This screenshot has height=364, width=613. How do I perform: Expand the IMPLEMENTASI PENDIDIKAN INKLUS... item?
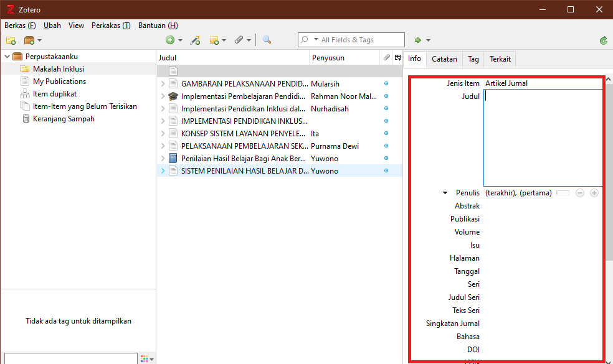(163, 121)
